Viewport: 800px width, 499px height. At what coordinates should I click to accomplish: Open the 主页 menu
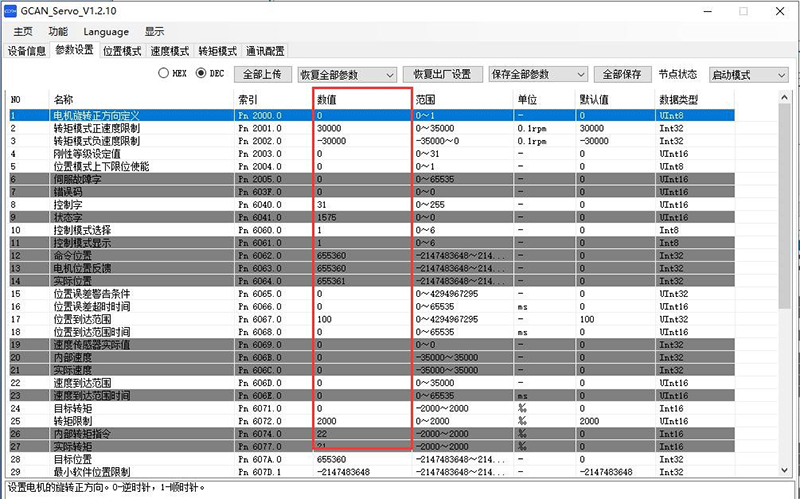(x=23, y=32)
